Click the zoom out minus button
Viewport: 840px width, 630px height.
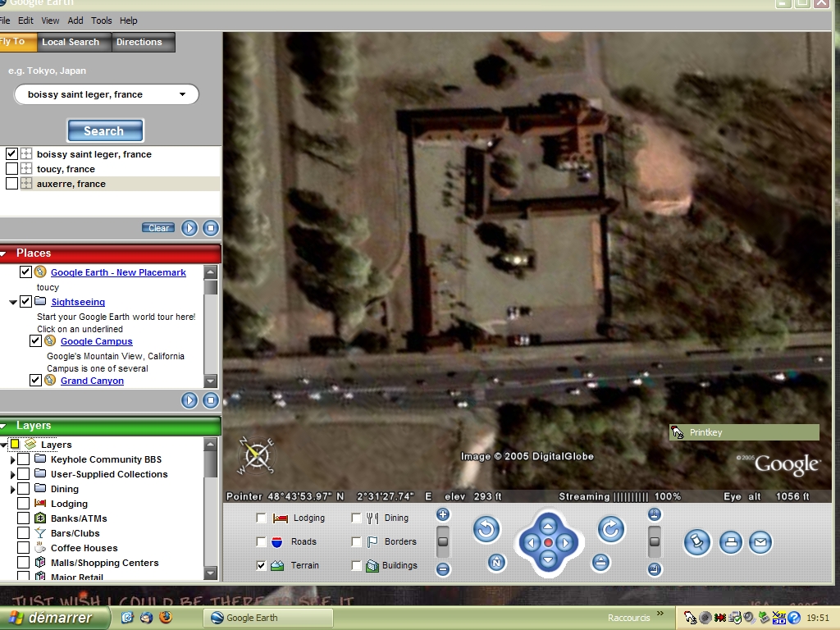[443, 569]
